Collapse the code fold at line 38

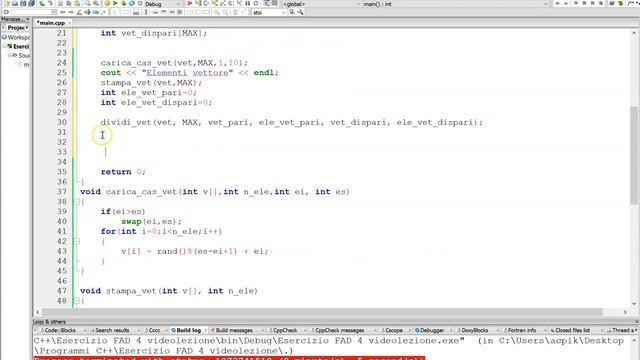tap(76, 202)
